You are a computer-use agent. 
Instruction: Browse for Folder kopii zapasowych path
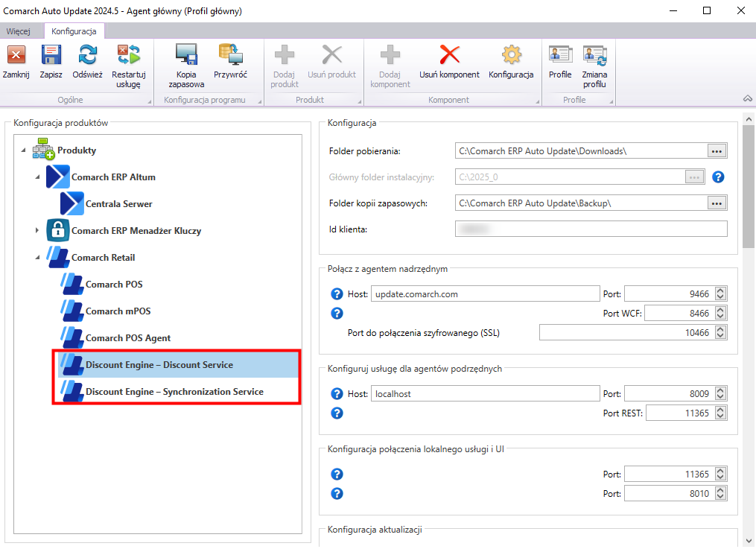pyautogui.click(x=717, y=203)
